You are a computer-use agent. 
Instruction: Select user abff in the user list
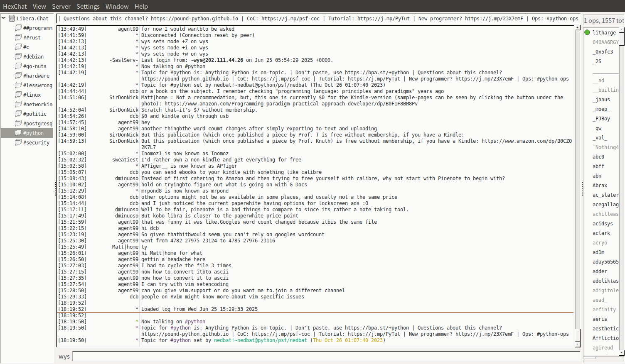pyautogui.click(x=598, y=166)
